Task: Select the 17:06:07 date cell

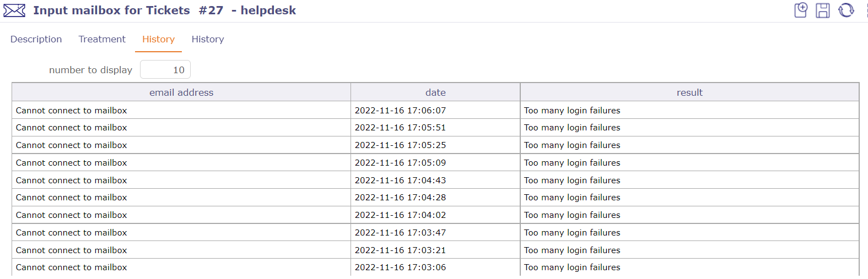Action: point(400,111)
